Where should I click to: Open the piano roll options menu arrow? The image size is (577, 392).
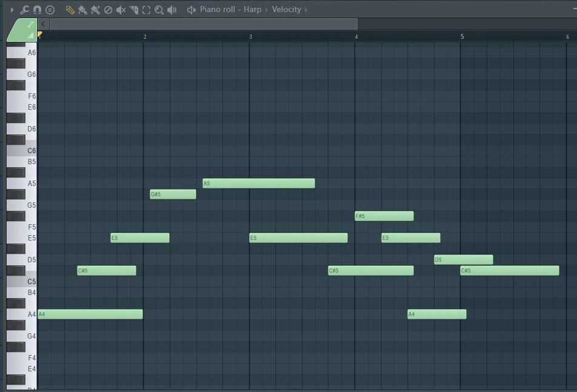click(x=12, y=10)
